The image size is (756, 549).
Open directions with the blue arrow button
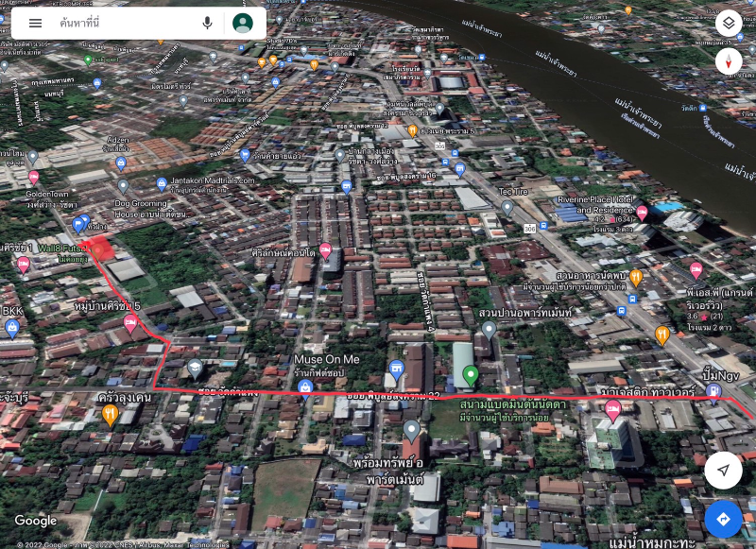point(723,519)
